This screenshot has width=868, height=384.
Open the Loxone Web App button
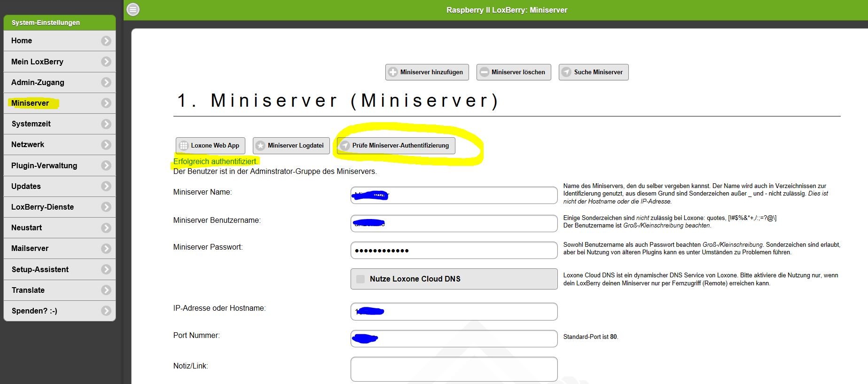(211, 146)
